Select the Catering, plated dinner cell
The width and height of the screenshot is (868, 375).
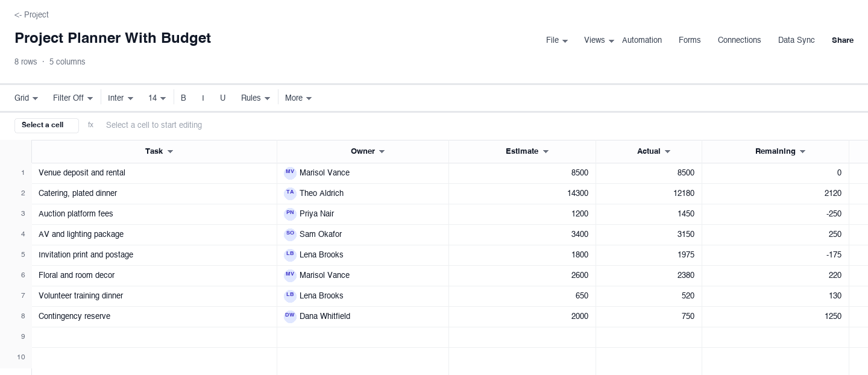click(x=154, y=194)
